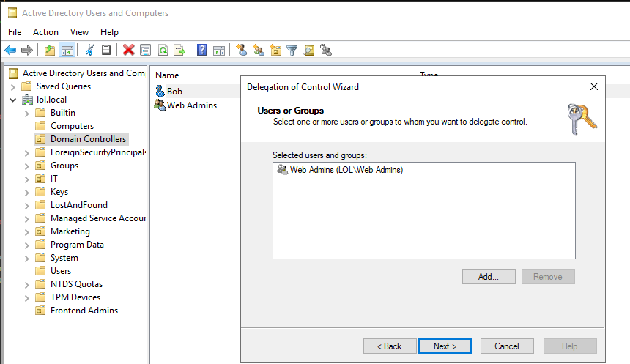Viewport: 630px width, 364px height.
Task: Click the Add to group icon in toolbar
Action: tap(326, 51)
